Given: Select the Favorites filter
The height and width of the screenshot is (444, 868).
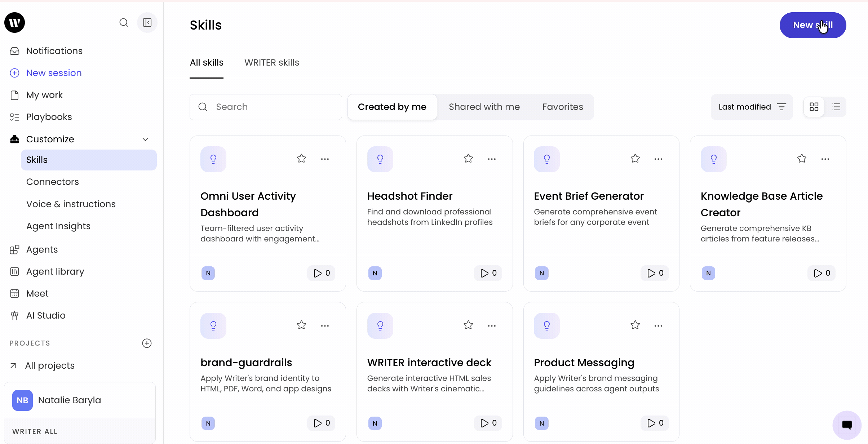Looking at the screenshot, I should [563, 107].
